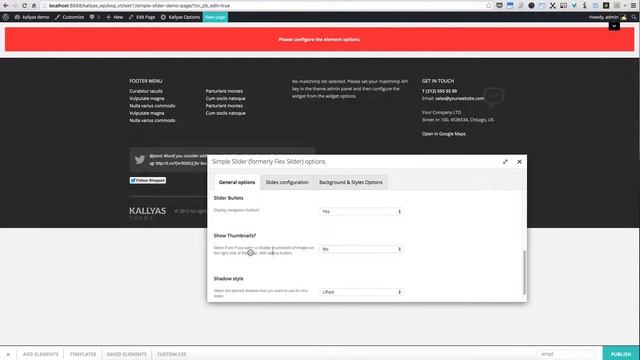This screenshot has width=640, height=360.
Task: Click the Twitter bird icon in footer
Action: point(140,160)
